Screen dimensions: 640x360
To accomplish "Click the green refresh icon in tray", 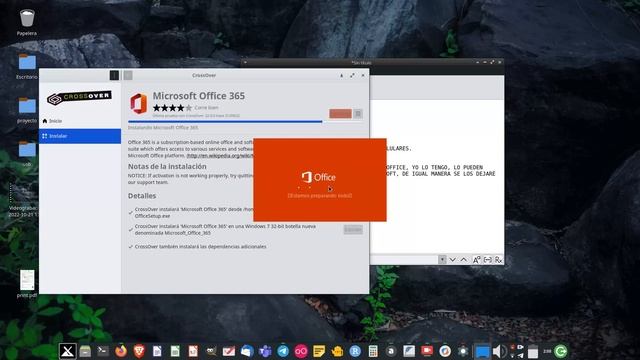I will [x=561, y=351].
